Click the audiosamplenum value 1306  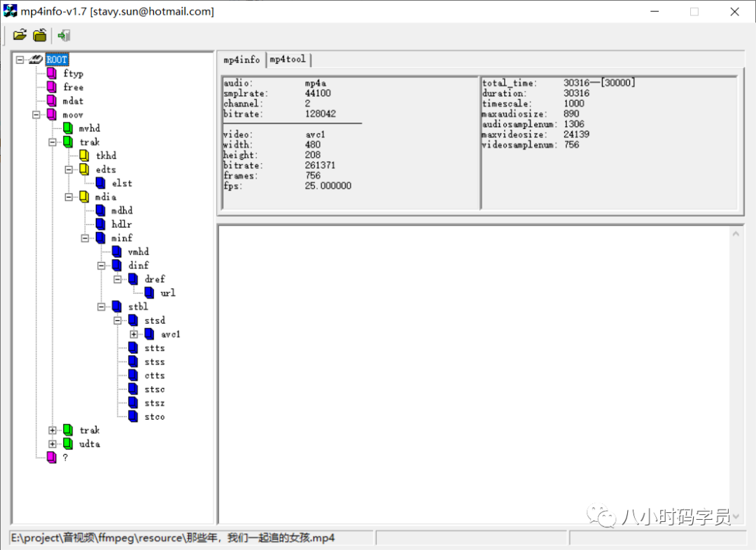click(x=574, y=124)
